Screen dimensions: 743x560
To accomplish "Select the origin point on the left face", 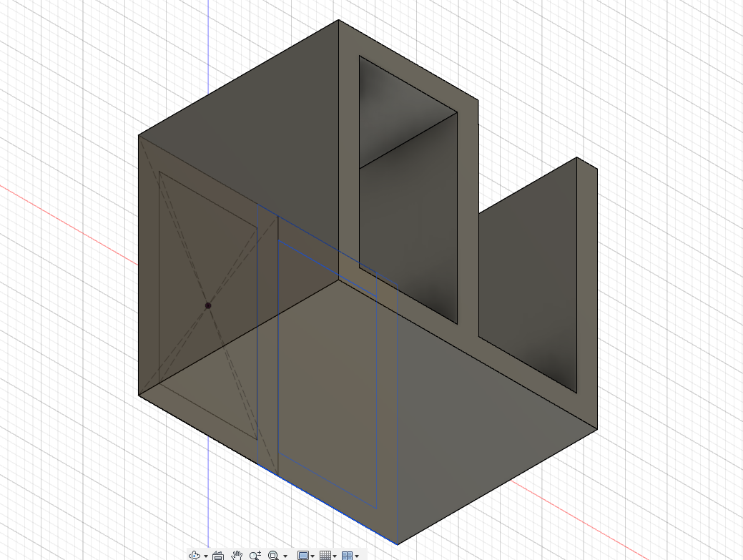I will [x=208, y=304].
